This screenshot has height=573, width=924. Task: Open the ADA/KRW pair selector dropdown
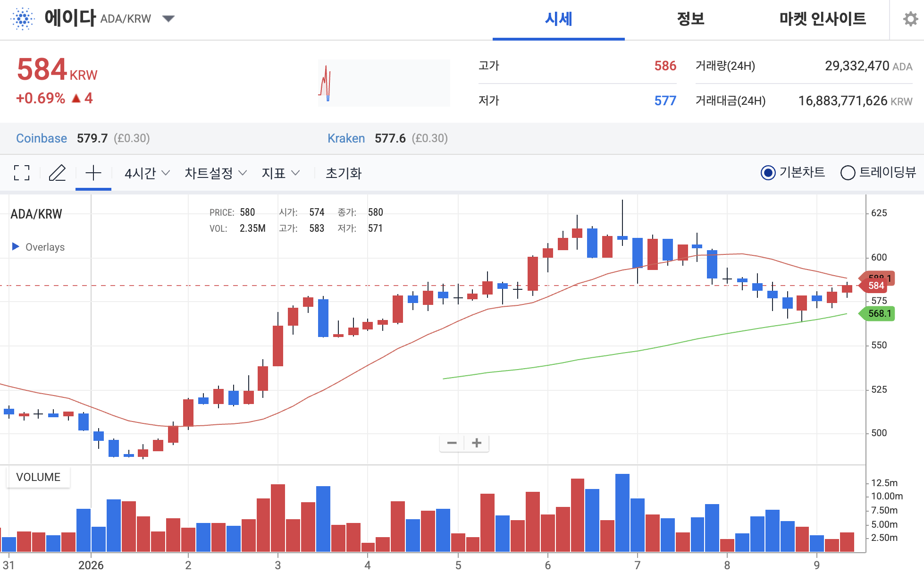click(168, 18)
